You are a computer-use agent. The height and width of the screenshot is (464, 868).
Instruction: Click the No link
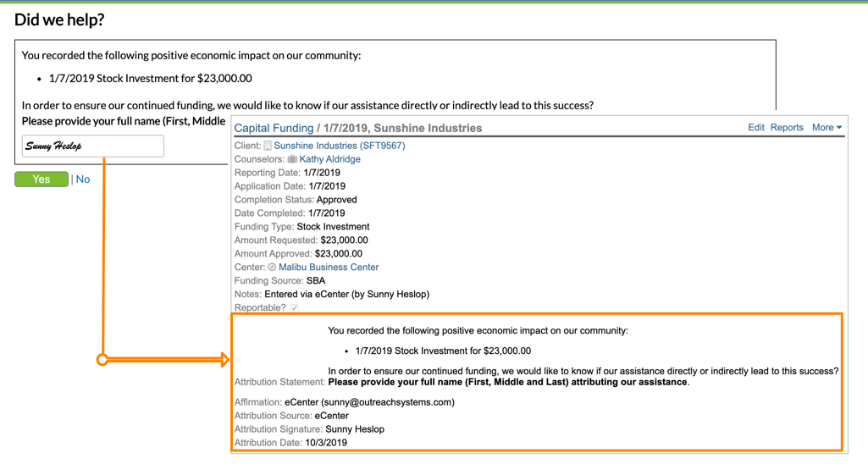click(83, 180)
